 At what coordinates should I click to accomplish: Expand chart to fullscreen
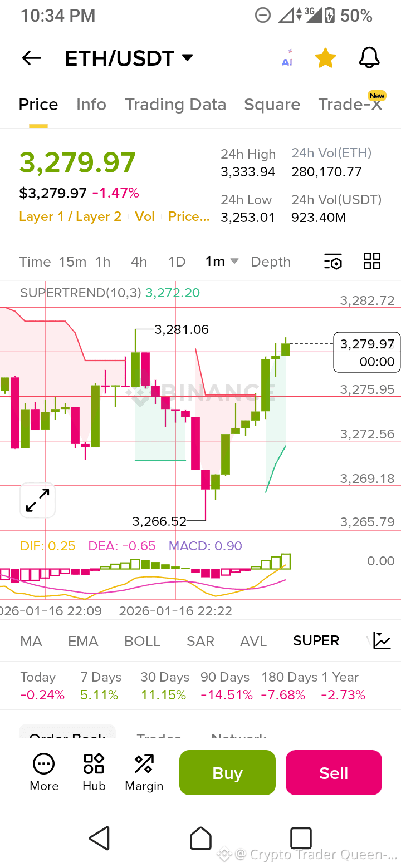point(38,500)
